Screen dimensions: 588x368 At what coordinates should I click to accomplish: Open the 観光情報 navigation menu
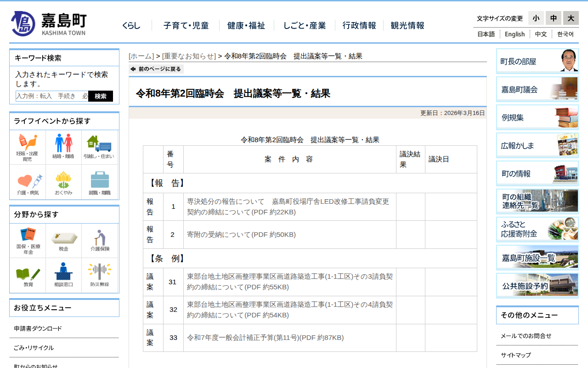[x=407, y=26]
